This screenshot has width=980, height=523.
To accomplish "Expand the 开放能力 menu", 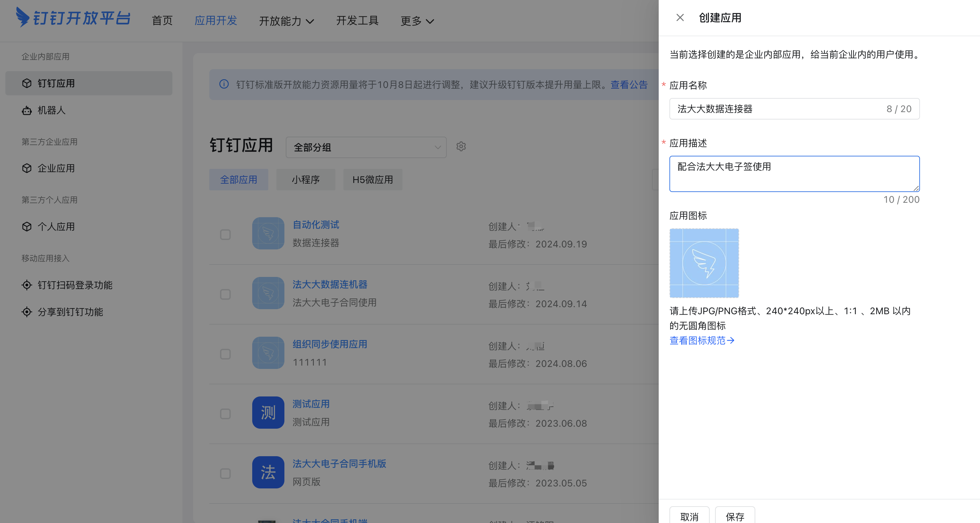I will pos(286,20).
